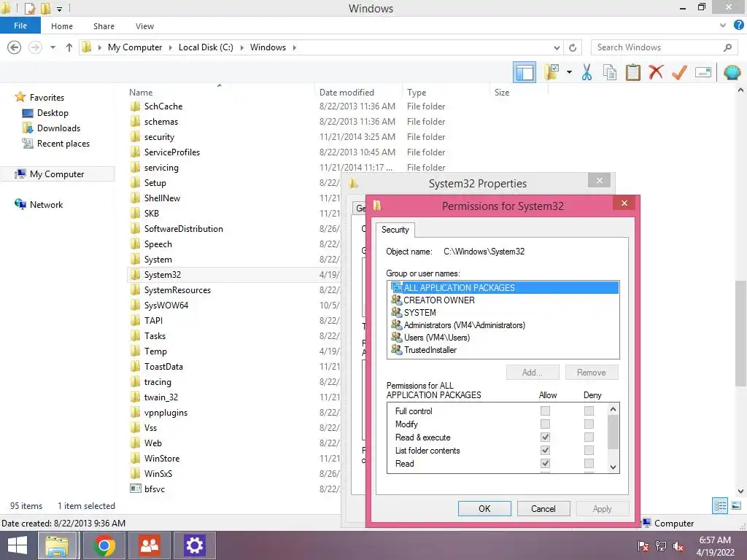Cut selection with the scissors icon
Viewport: 747px width, 560px height.
587,72
